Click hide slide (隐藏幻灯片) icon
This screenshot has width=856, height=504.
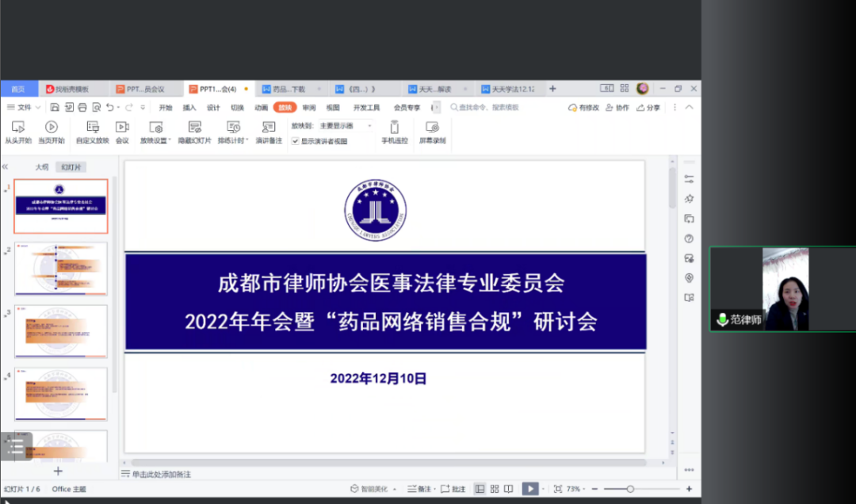[x=194, y=132]
